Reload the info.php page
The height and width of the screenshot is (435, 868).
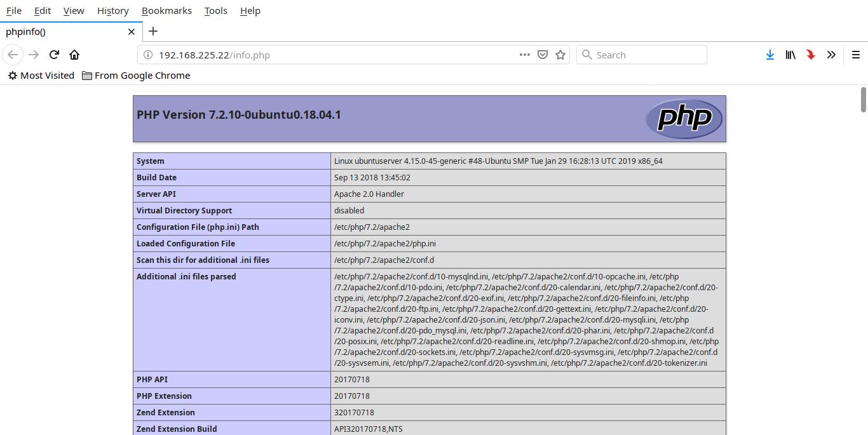(54, 55)
